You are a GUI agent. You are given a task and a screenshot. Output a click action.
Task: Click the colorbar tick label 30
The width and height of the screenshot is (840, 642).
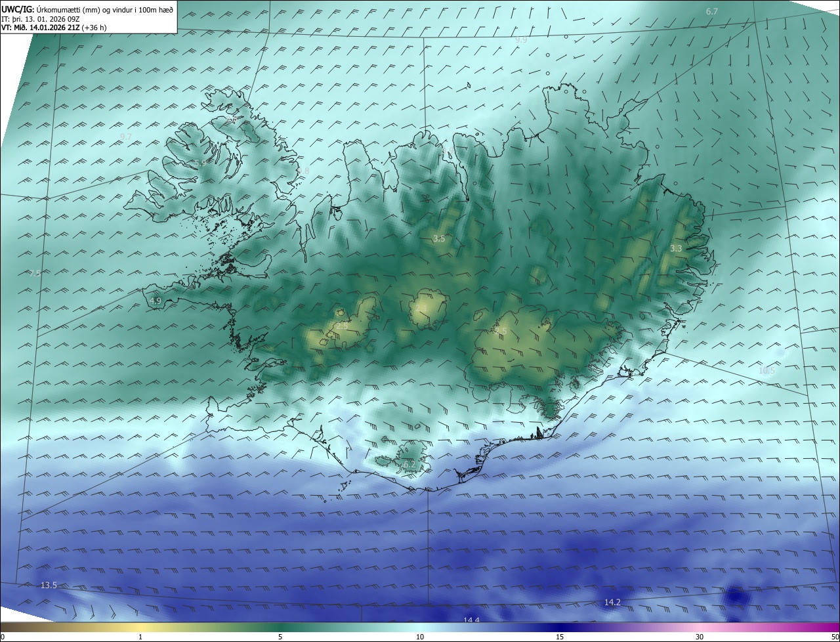point(700,637)
